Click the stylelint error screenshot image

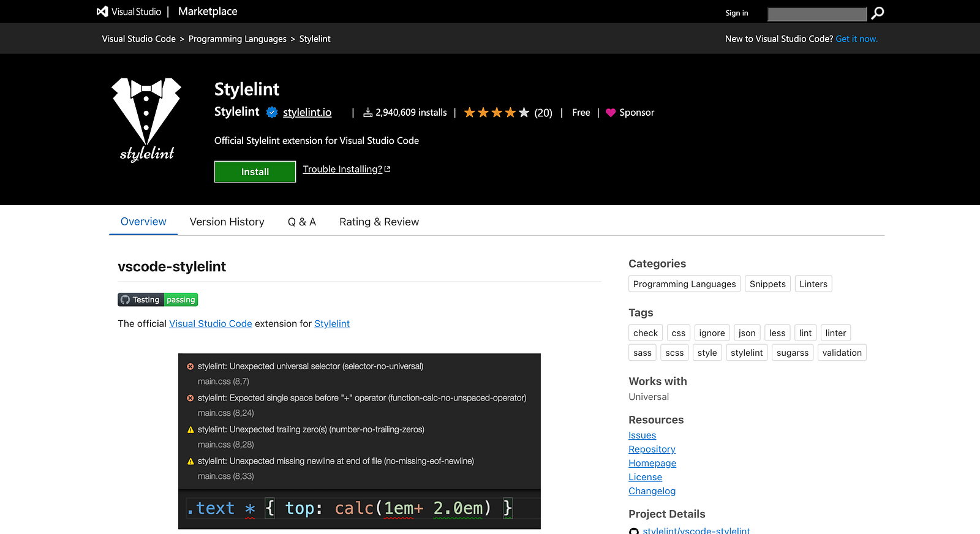[x=360, y=441]
